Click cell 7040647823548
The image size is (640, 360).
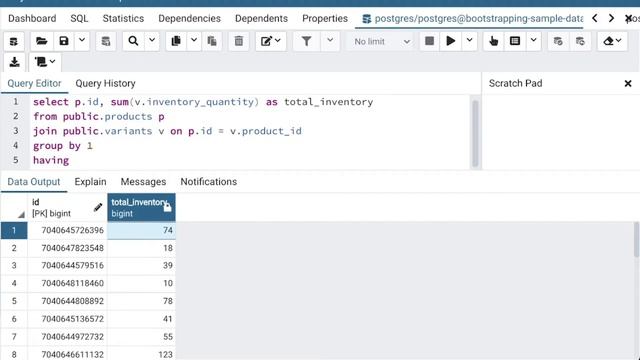(67, 248)
